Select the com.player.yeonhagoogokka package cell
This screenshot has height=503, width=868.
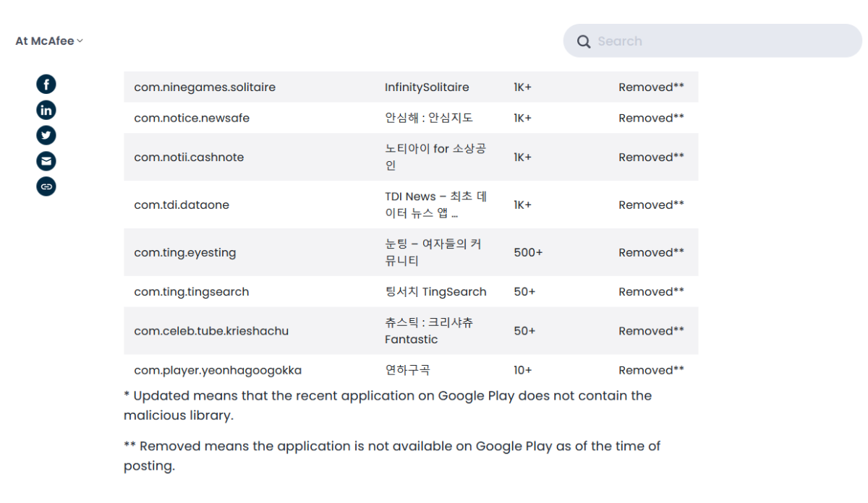point(218,370)
